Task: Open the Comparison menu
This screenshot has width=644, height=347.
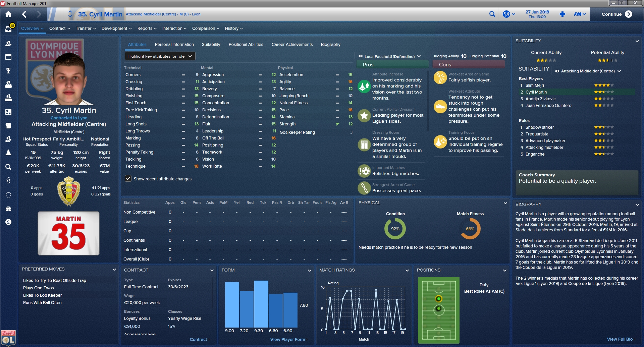Action: [x=206, y=28]
